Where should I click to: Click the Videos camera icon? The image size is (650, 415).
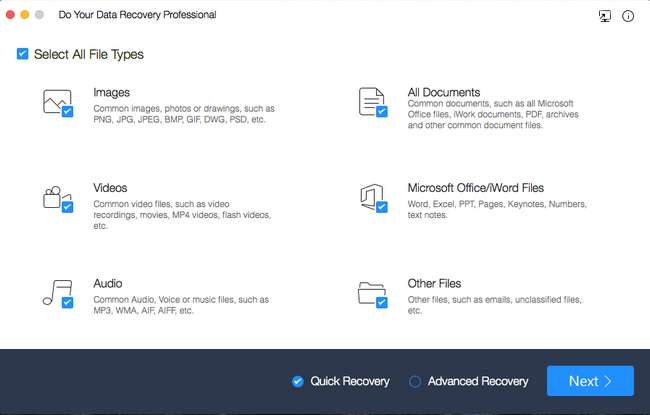coord(57,197)
